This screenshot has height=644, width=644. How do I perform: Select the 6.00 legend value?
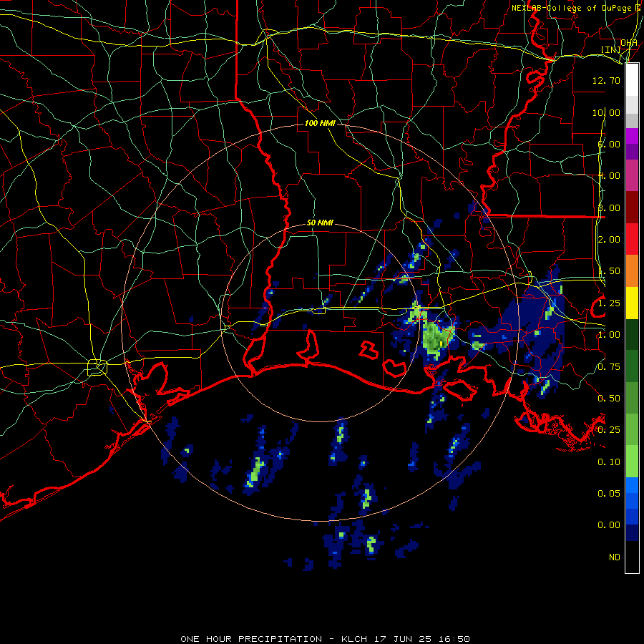click(609, 144)
